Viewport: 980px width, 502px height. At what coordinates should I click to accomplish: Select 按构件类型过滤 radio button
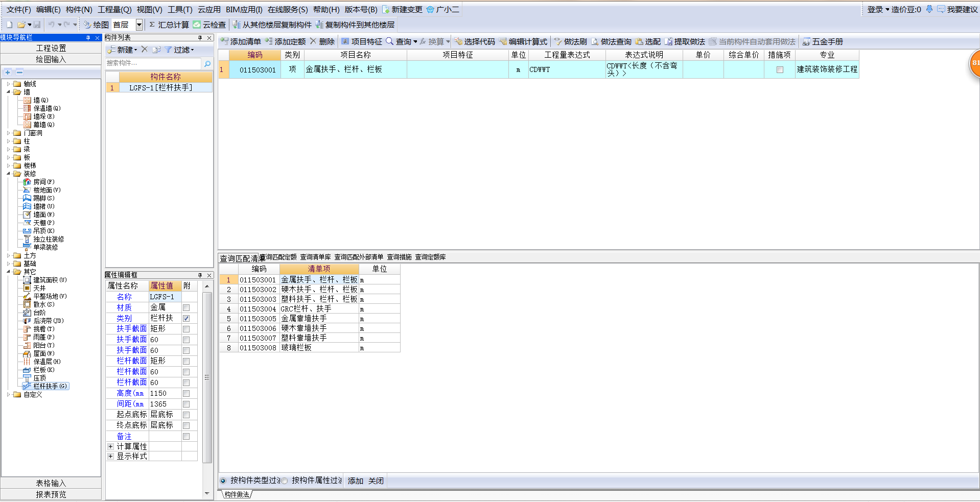coord(223,481)
